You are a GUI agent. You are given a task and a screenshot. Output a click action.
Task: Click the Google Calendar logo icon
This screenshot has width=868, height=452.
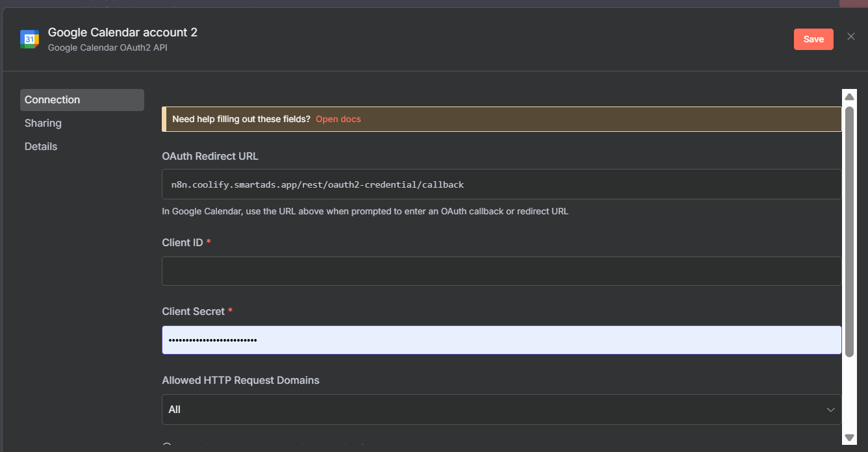pos(29,40)
